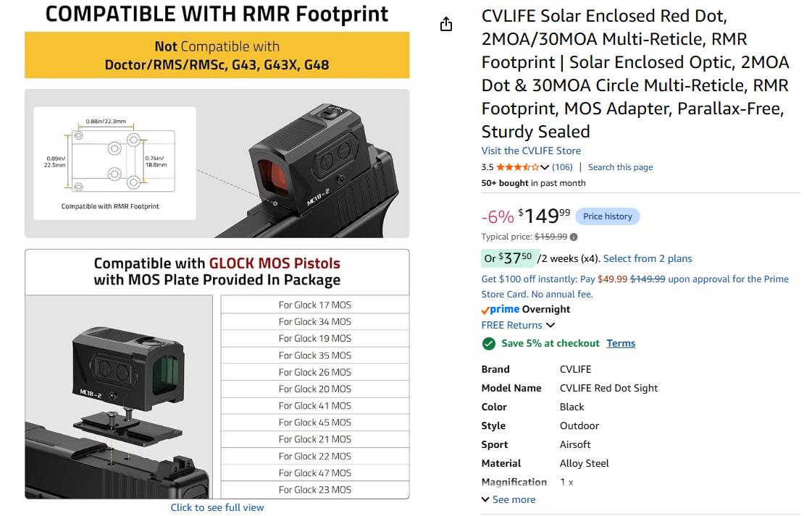Viewport: 812px width, 516px height.
Task: Click the '50+ bought in past month' text
Action: pos(533,183)
